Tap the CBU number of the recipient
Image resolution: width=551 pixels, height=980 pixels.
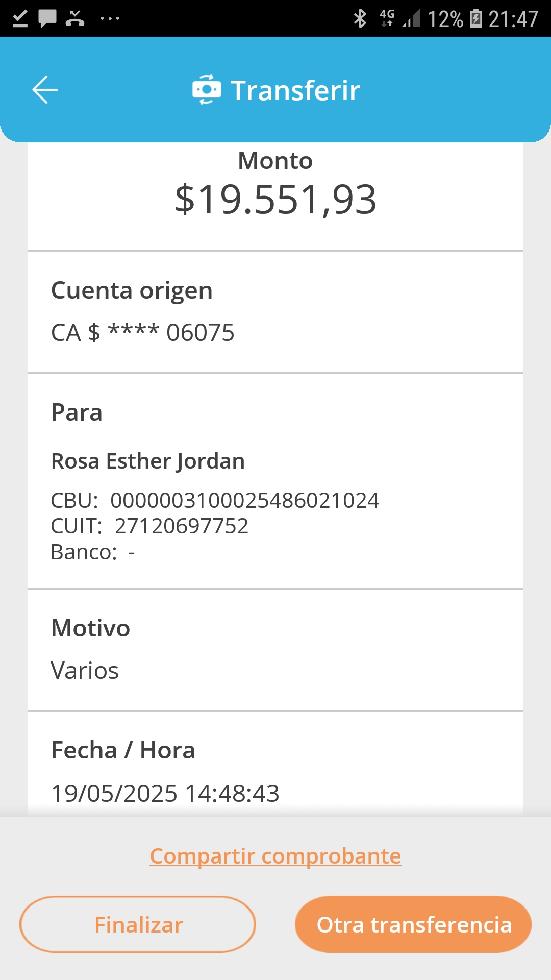pyautogui.click(x=244, y=500)
